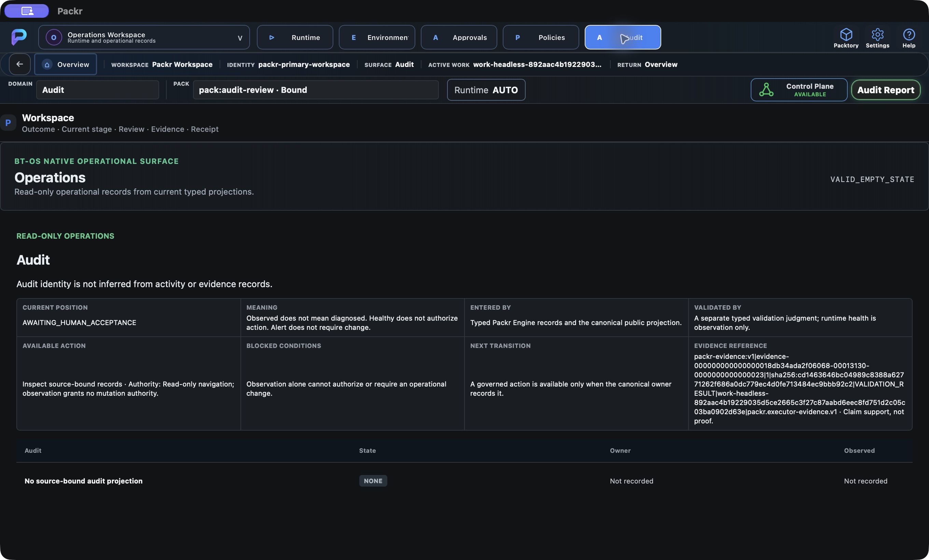Click the active work work-headless identifier
Viewport: 929px width, 560px height.
(537, 65)
